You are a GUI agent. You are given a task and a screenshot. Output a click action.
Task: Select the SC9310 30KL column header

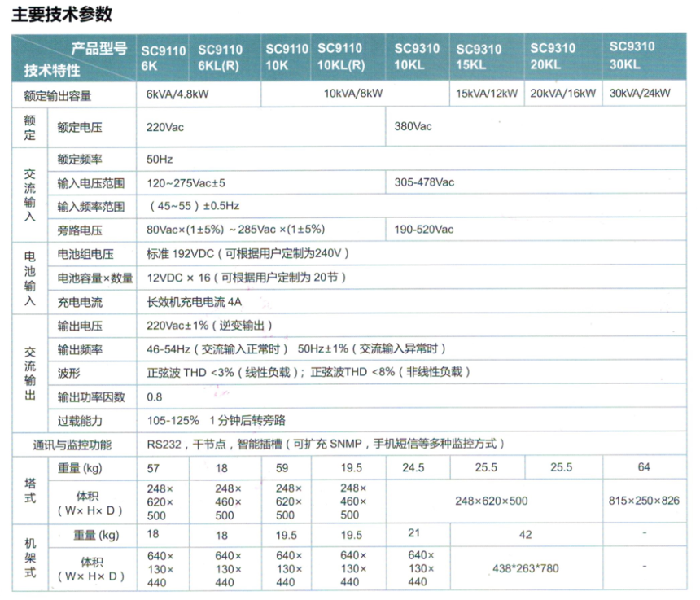(632, 55)
